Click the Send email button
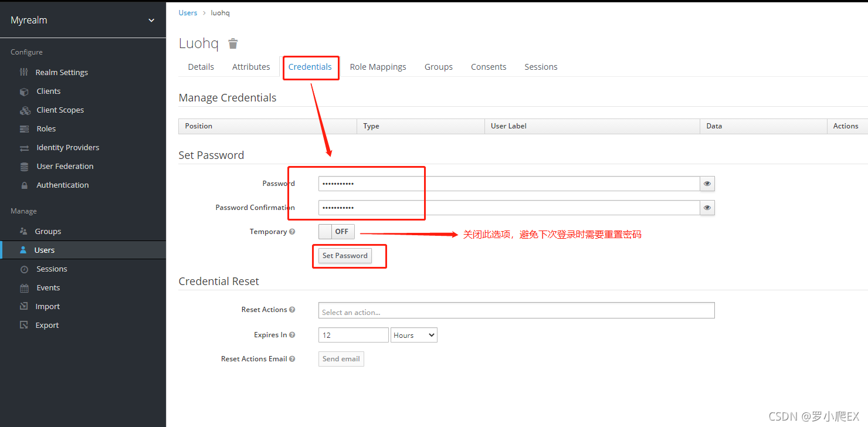868x427 pixels. [x=341, y=359]
